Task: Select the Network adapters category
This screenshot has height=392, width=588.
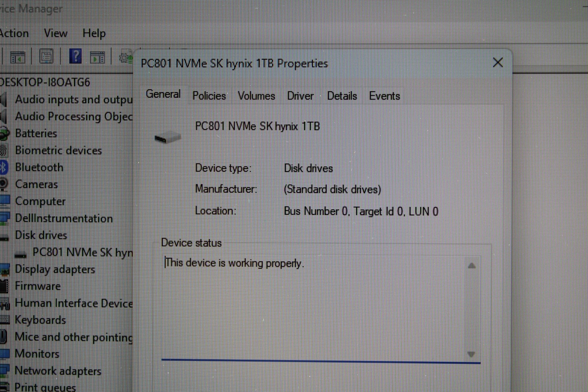Action: (x=58, y=371)
